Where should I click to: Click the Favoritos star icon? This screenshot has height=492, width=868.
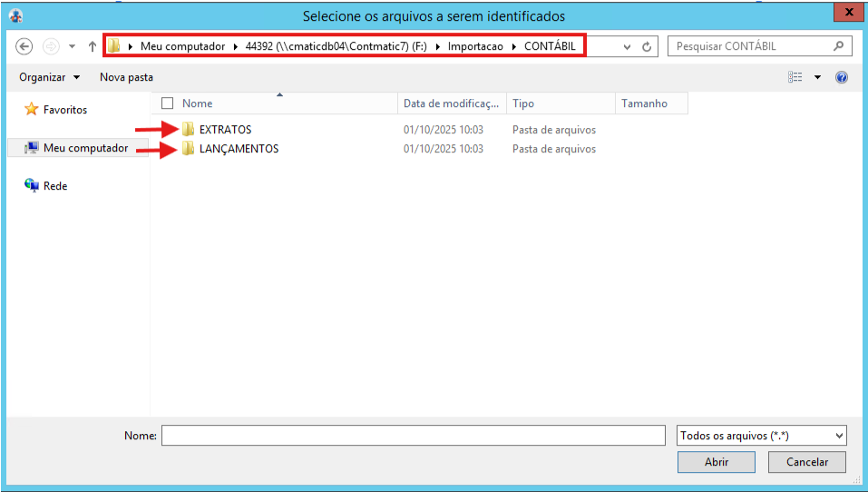pyautogui.click(x=31, y=109)
